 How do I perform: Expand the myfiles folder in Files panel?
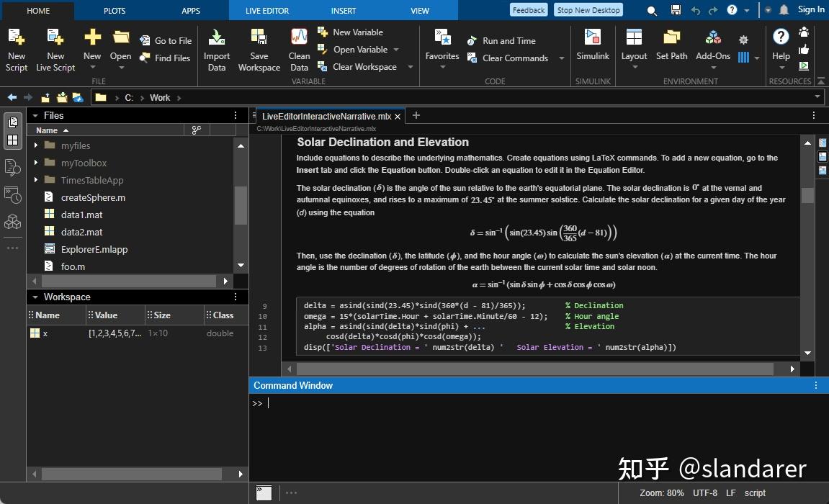pyautogui.click(x=36, y=145)
